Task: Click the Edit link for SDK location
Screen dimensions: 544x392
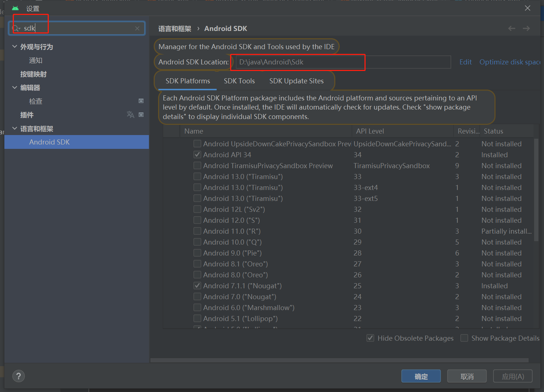Action: 465,62
